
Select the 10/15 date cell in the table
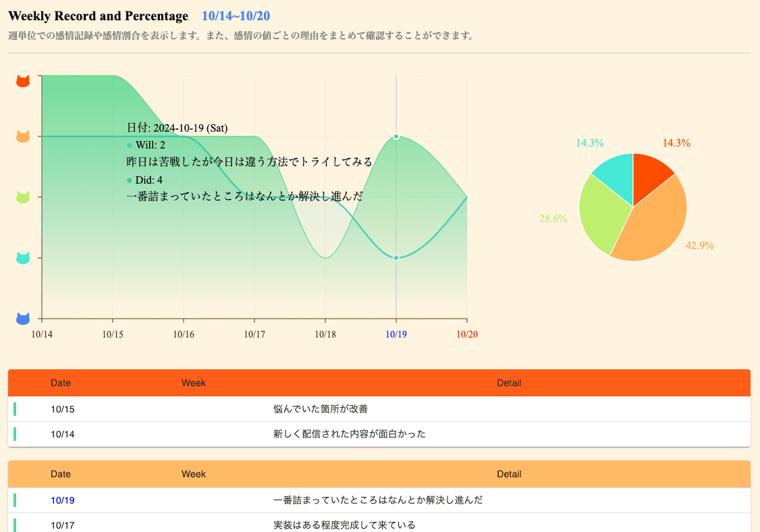pyautogui.click(x=63, y=409)
